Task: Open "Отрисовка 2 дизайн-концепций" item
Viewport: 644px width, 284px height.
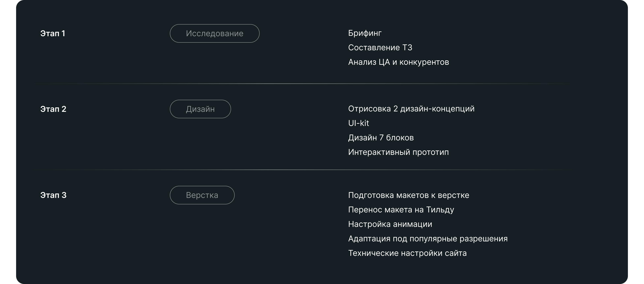Action: (x=411, y=109)
